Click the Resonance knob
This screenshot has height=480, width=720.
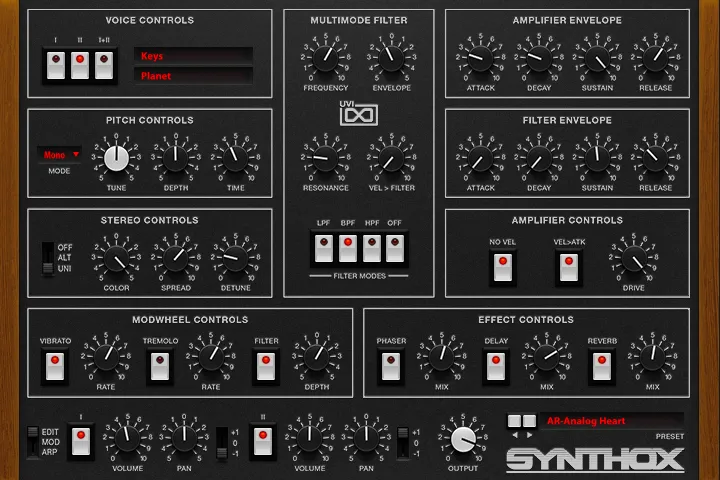[x=326, y=158]
